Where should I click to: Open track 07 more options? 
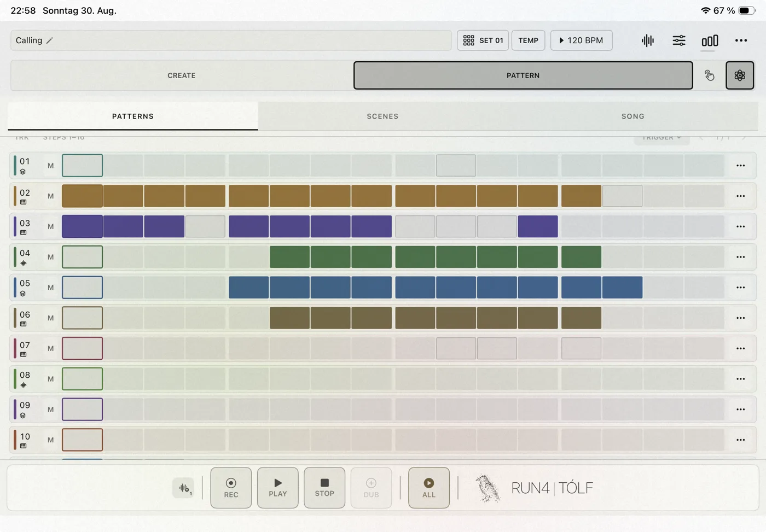740,348
